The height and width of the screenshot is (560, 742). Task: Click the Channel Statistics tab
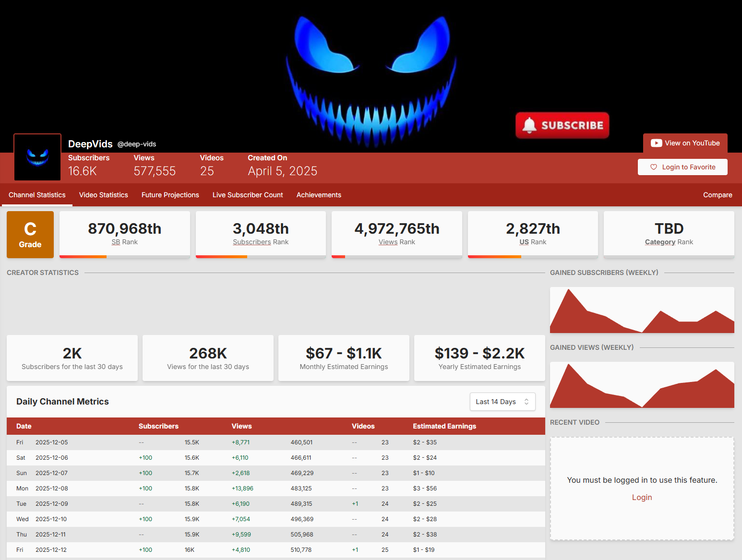click(37, 195)
